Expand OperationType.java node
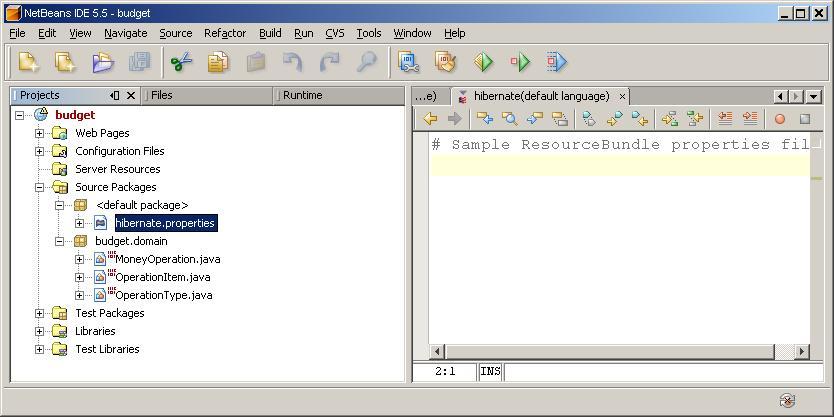 (x=79, y=295)
